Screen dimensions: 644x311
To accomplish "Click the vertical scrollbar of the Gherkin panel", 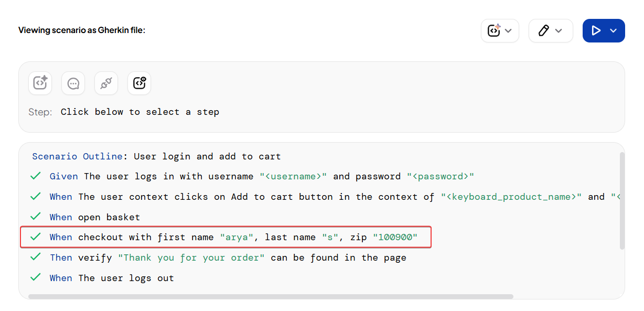I will point(622,200).
